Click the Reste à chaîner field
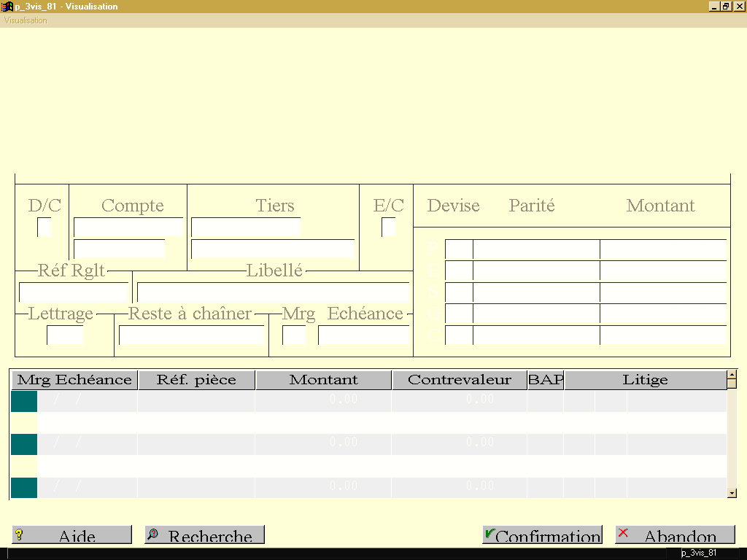The image size is (747, 560). click(191, 335)
